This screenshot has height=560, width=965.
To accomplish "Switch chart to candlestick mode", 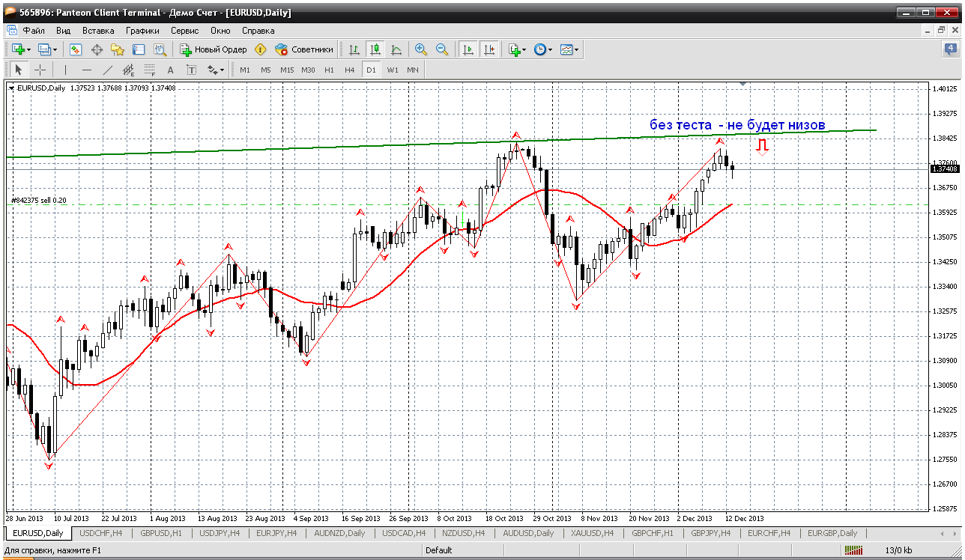I will (x=375, y=49).
